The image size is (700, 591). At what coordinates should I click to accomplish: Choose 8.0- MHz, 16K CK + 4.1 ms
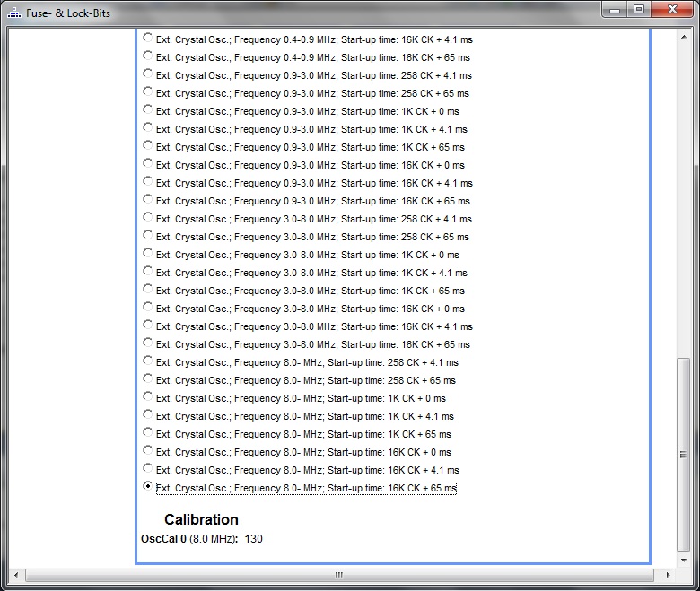click(147, 468)
